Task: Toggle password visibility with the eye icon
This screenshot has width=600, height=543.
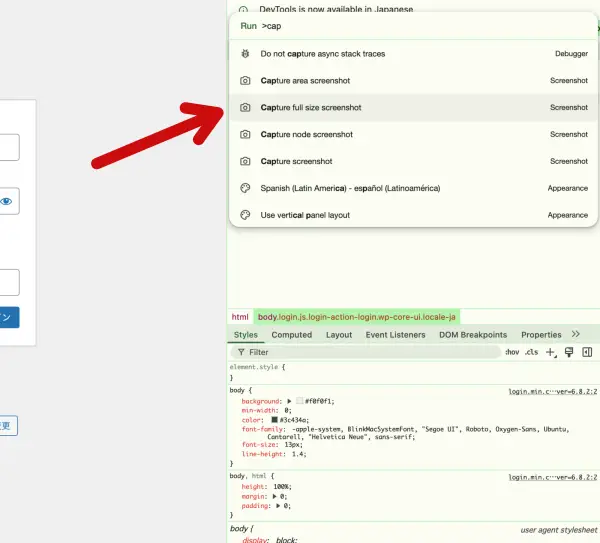Action: click(x=6, y=201)
